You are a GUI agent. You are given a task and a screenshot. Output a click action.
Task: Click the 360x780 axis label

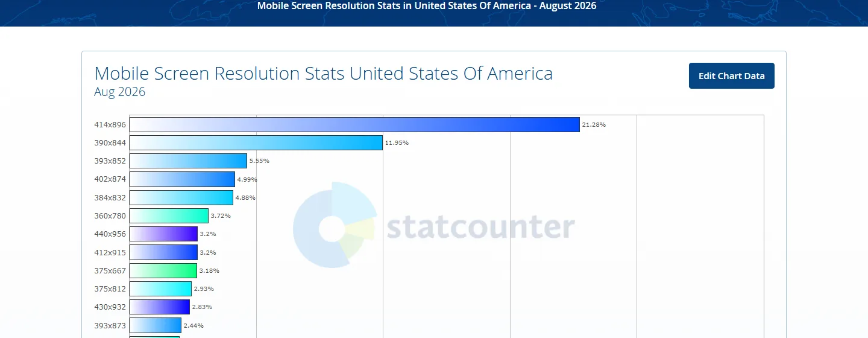110,215
